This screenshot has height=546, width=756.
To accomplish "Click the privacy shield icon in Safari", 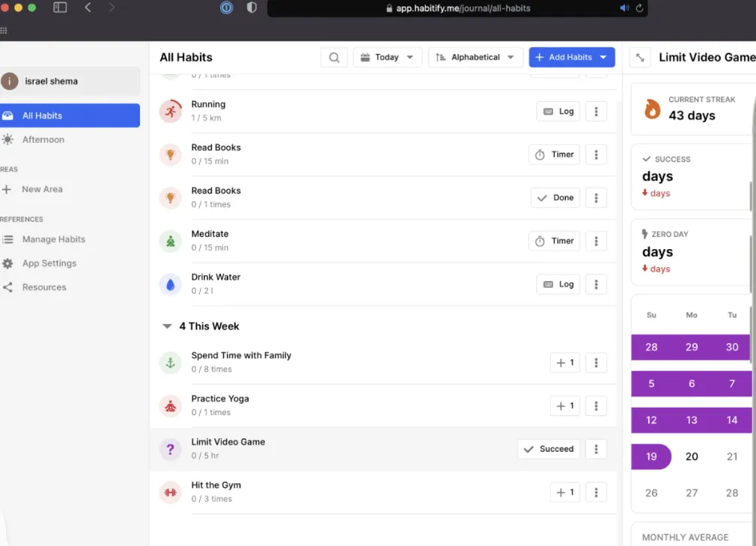I will coord(252,7).
